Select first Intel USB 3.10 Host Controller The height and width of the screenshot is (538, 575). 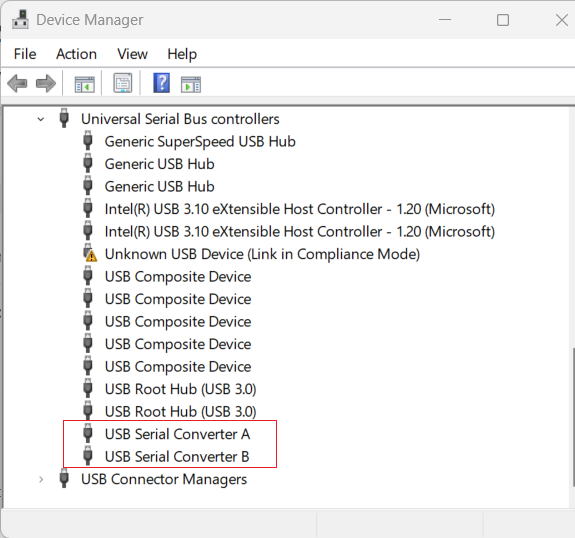(300, 209)
